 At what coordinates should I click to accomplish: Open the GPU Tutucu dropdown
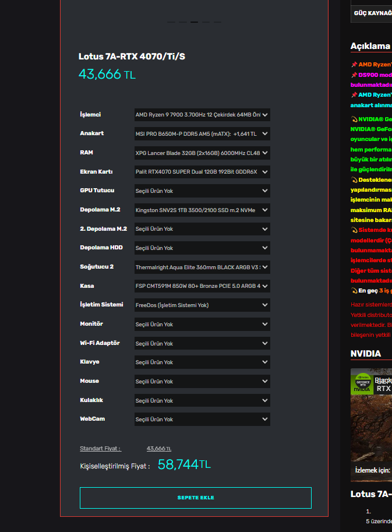(x=202, y=191)
